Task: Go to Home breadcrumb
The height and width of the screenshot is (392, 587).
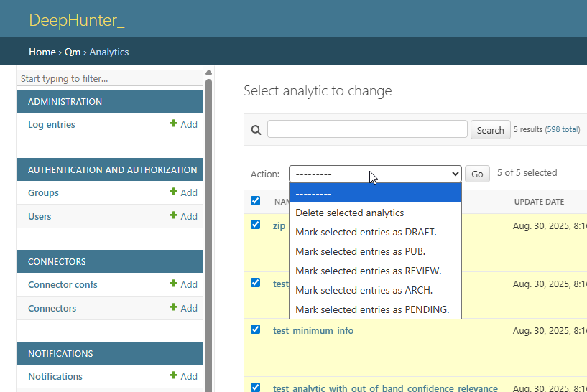Action: 42,52
